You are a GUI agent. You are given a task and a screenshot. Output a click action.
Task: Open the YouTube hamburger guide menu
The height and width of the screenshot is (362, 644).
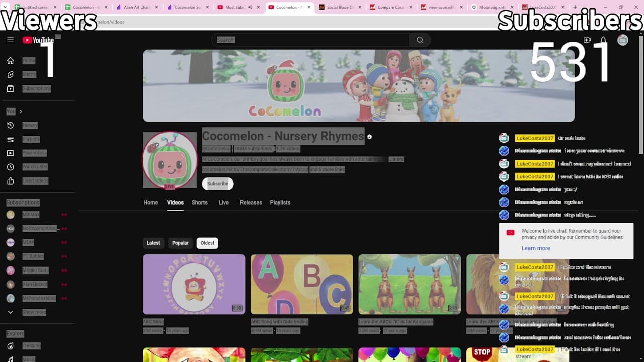[10, 40]
